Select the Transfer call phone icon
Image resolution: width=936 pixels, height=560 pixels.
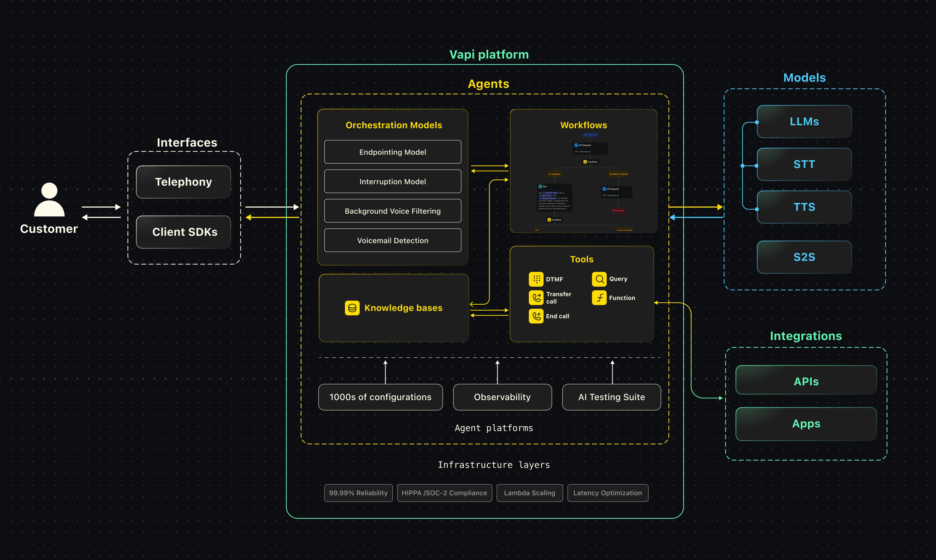tap(536, 298)
